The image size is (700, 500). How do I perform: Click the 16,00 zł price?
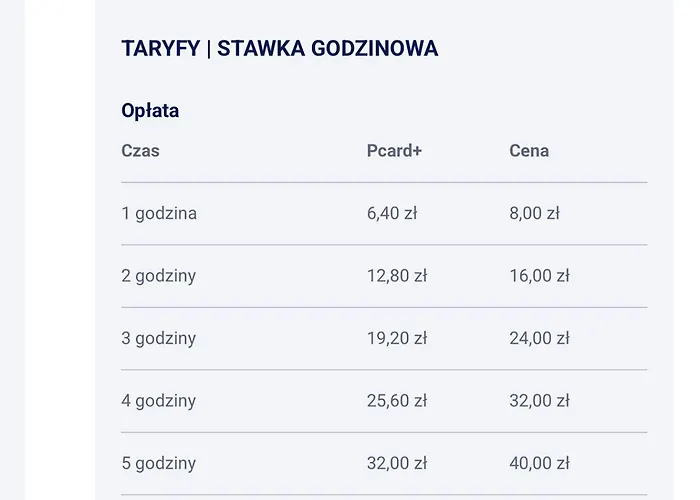tap(539, 276)
